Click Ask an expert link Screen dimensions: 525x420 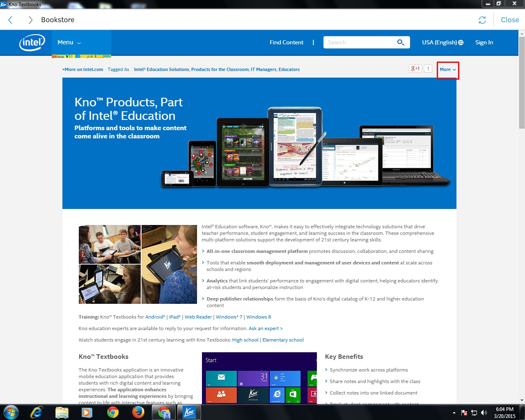pos(266,328)
